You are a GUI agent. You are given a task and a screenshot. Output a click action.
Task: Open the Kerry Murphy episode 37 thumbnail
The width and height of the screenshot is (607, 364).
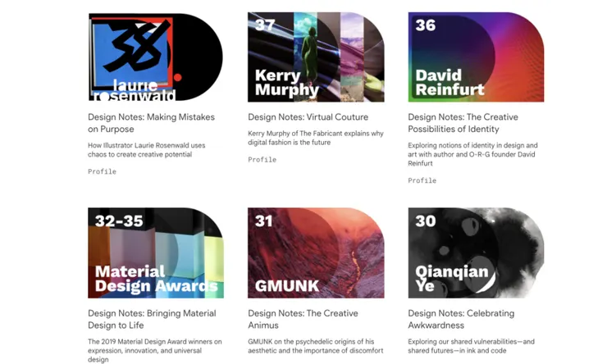click(x=316, y=57)
